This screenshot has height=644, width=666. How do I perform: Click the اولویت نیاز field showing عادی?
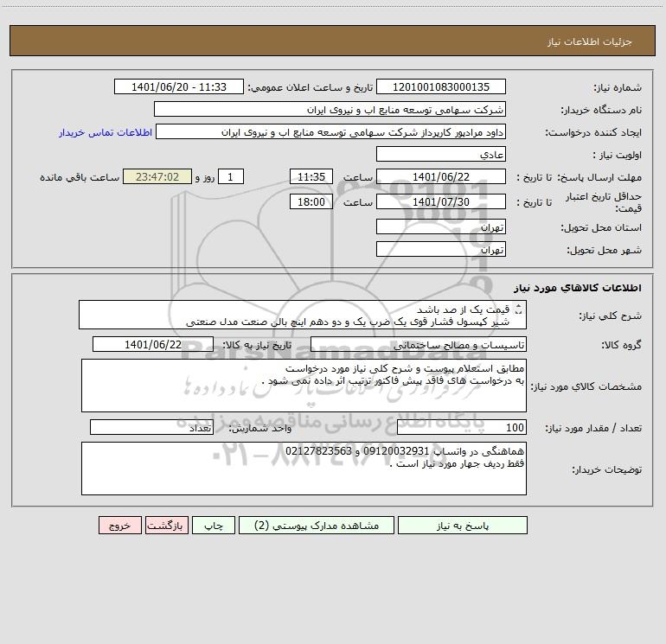point(441,154)
